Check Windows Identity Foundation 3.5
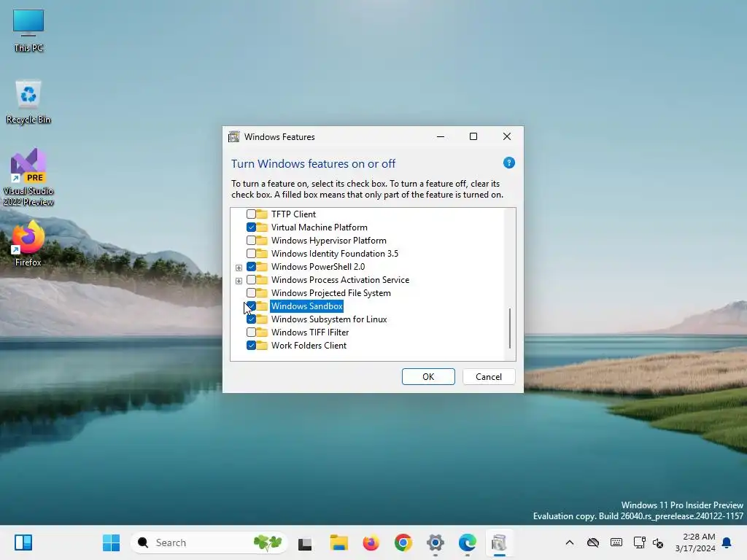 (251, 253)
